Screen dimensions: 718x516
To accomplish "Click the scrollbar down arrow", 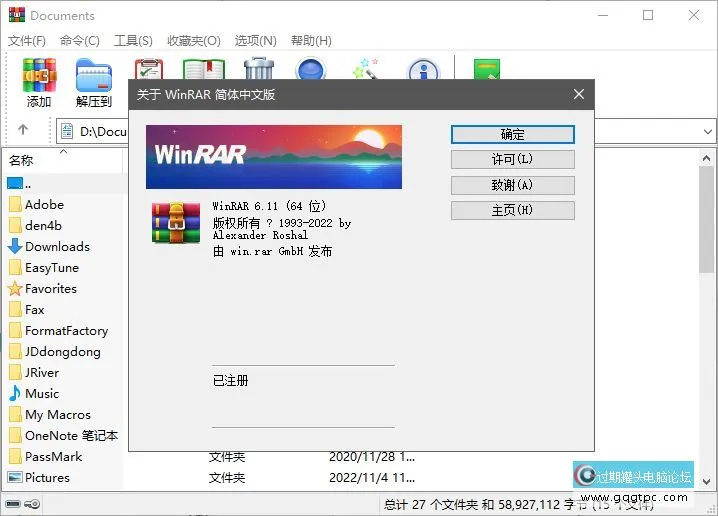I will coord(707,482).
